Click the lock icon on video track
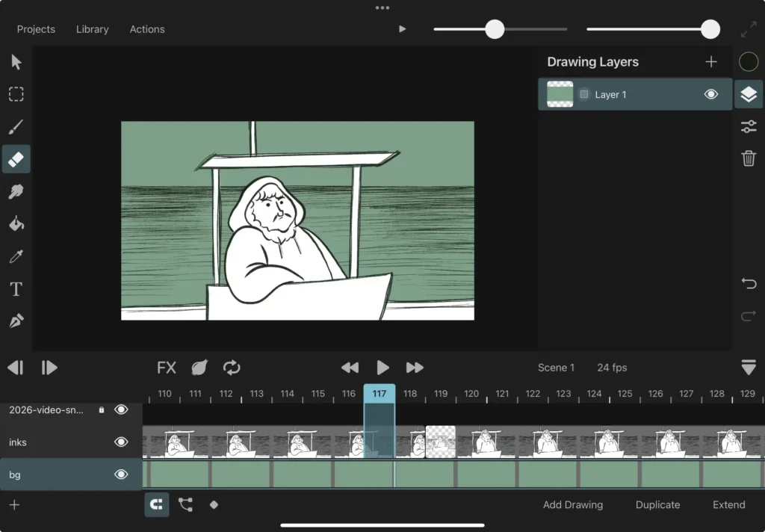 tap(102, 410)
